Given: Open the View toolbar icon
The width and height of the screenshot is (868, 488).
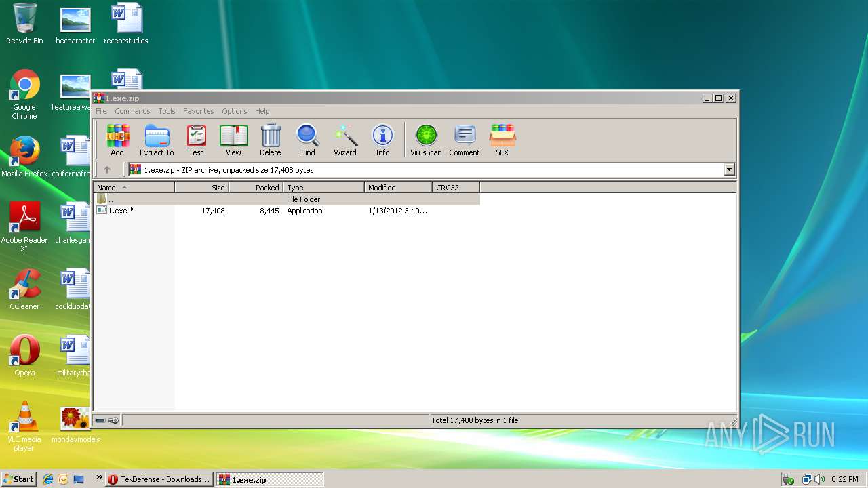Looking at the screenshot, I should (233, 140).
